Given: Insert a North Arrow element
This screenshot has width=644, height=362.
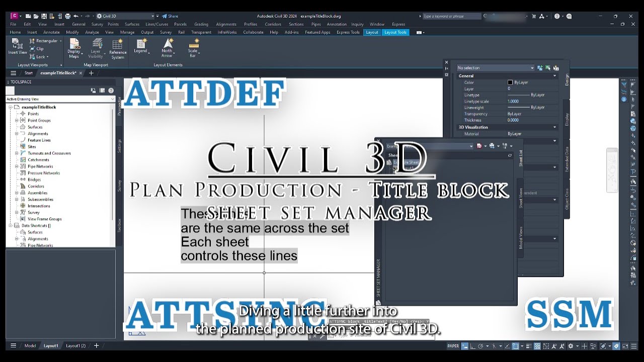Looking at the screenshot, I should (x=167, y=48).
